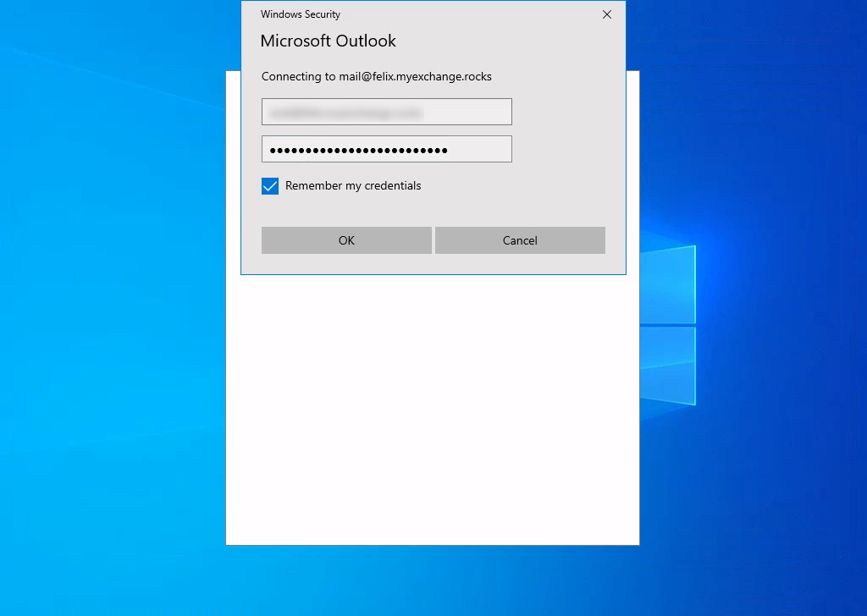Click the Microsoft Outlook heading

[328, 41]
